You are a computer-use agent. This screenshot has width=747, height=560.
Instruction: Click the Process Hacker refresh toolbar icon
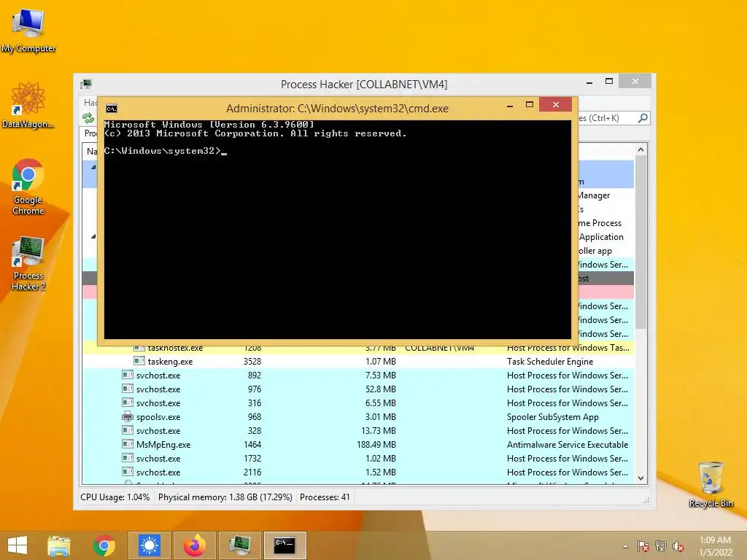coord(88,117)
